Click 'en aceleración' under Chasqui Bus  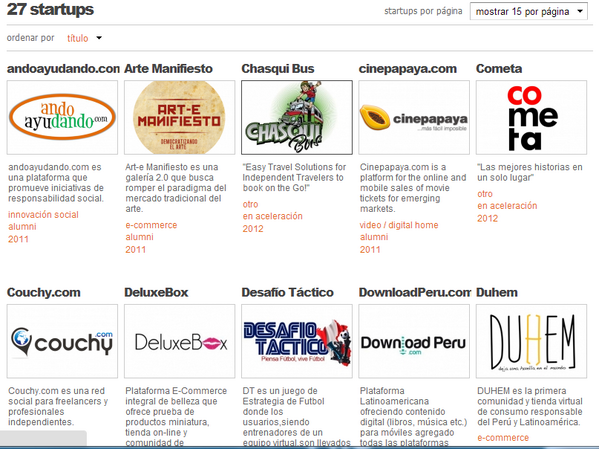tap(273, 216)
